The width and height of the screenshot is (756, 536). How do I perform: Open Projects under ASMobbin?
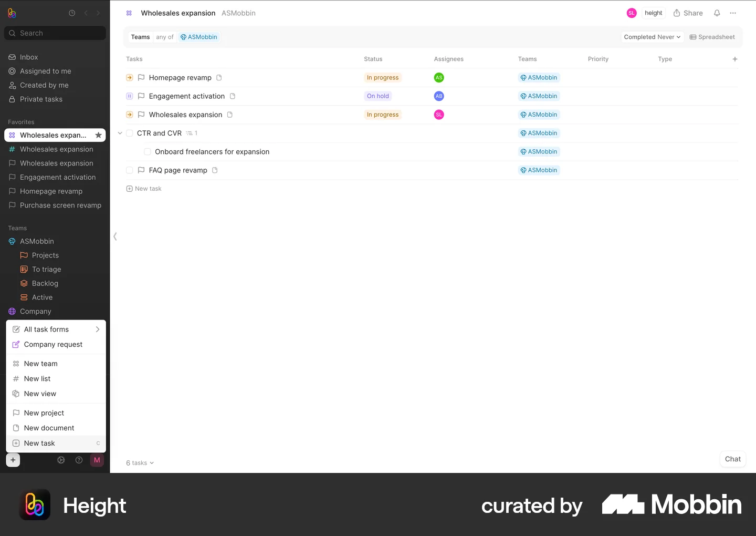[55, 255]
